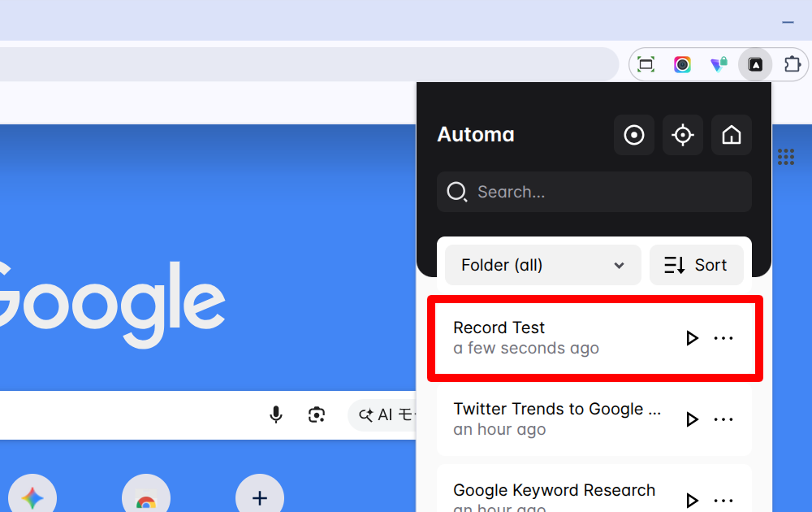Select the Twitter Trends to Google workflow title

coord(557,409)
